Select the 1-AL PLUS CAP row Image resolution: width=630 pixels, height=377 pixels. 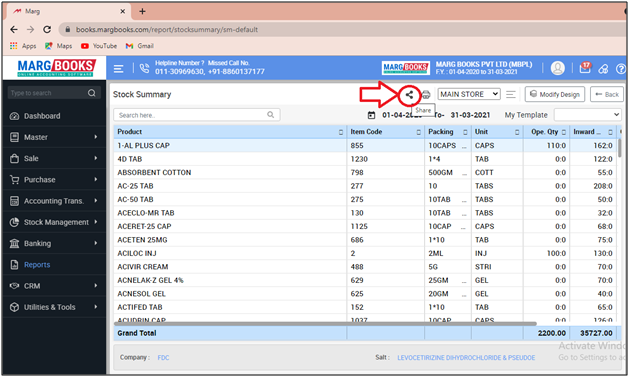366,145
